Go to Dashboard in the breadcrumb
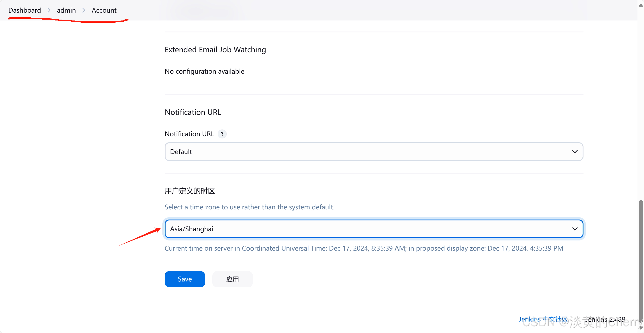 tap(25, 10)
